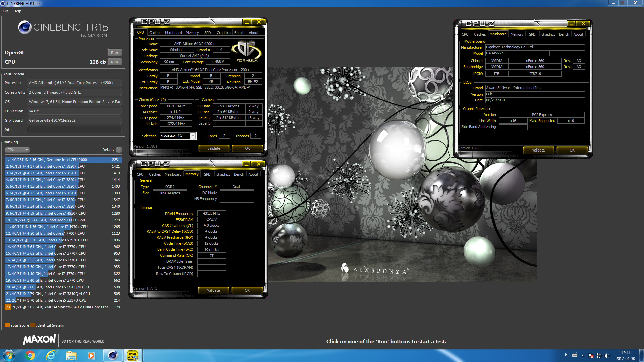Select ranking row 12 Core i7-7700K
The width and height of the screenshot is (644, 362).
(x=63, y=233)
